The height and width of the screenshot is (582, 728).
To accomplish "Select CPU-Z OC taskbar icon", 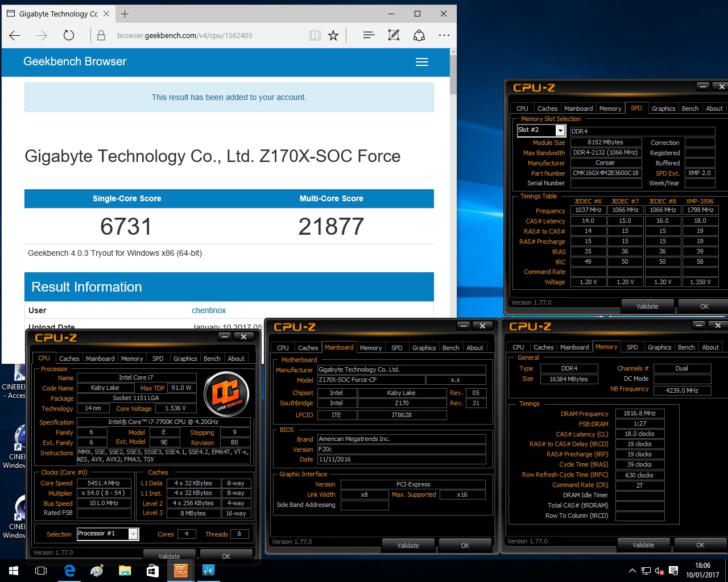I will (x=181, y=571).
